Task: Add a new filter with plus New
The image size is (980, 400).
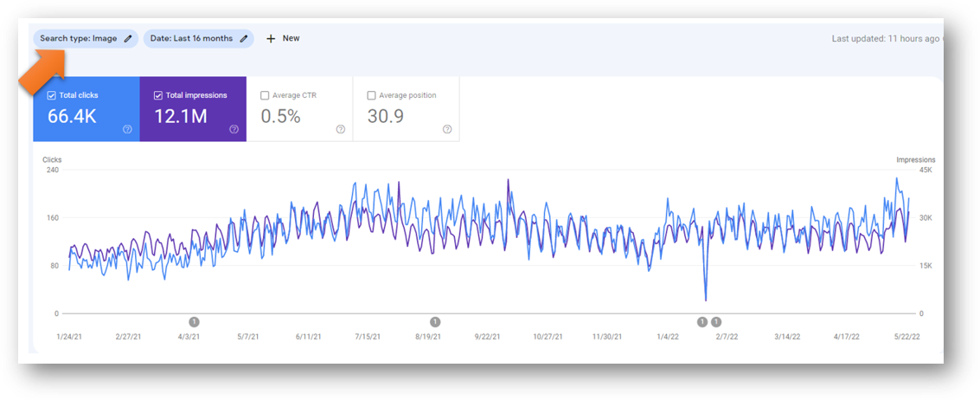Action: [283, 38]
